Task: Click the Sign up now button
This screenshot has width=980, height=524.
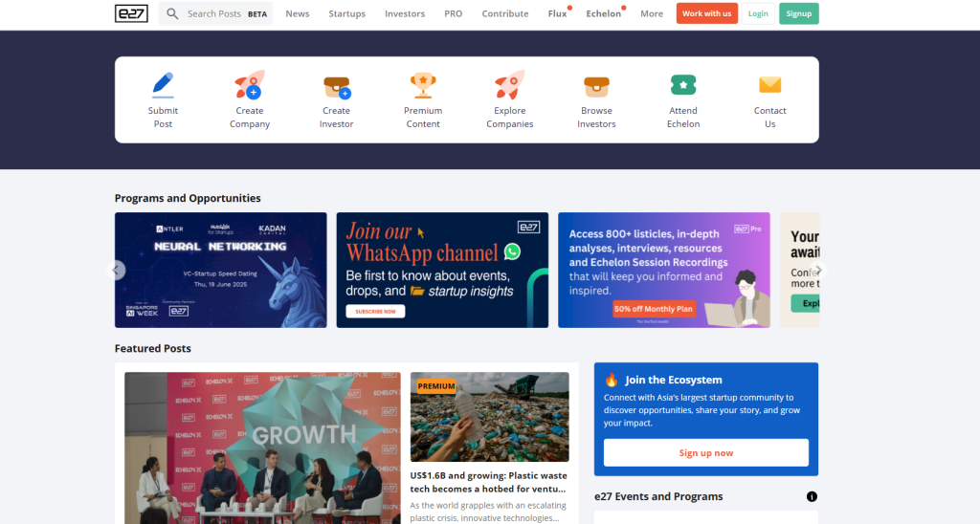Action: pyautogui.click(x=705, y=453)
